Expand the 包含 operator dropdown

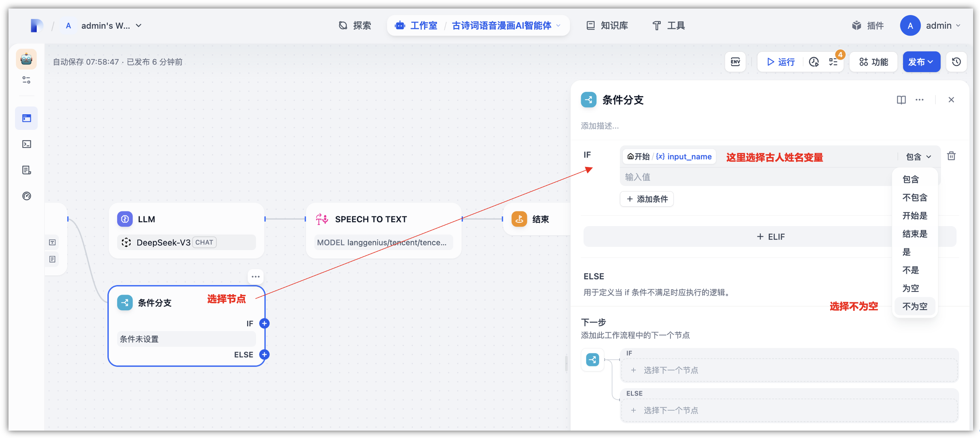pos(918,157)
